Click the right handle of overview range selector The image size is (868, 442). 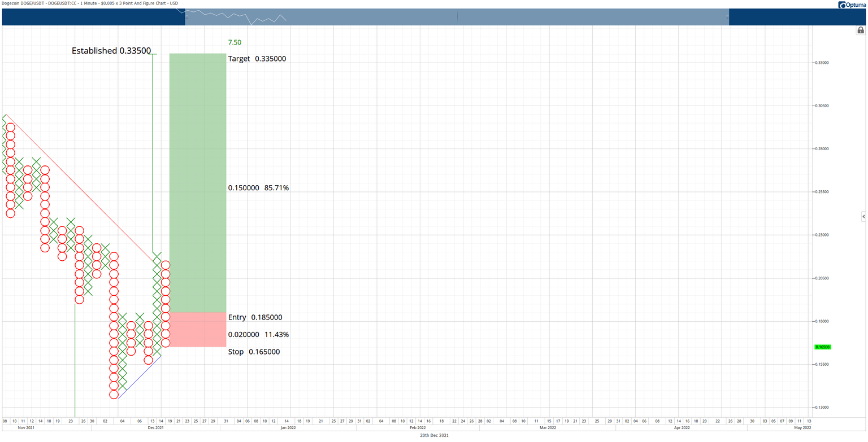728,17
